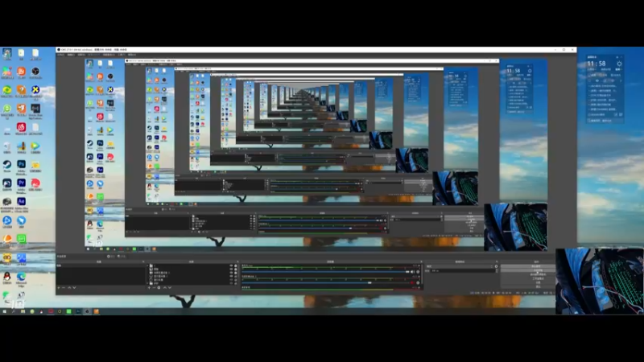Select the green iQiyi desktop icon
The width and height of the screenshot is (644, 362).
[x=22, y=238]
